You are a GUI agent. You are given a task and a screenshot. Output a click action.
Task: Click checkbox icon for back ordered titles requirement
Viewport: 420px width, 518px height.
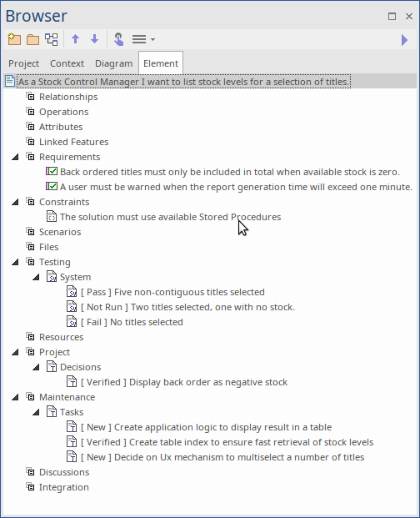[x=52, y=172]
